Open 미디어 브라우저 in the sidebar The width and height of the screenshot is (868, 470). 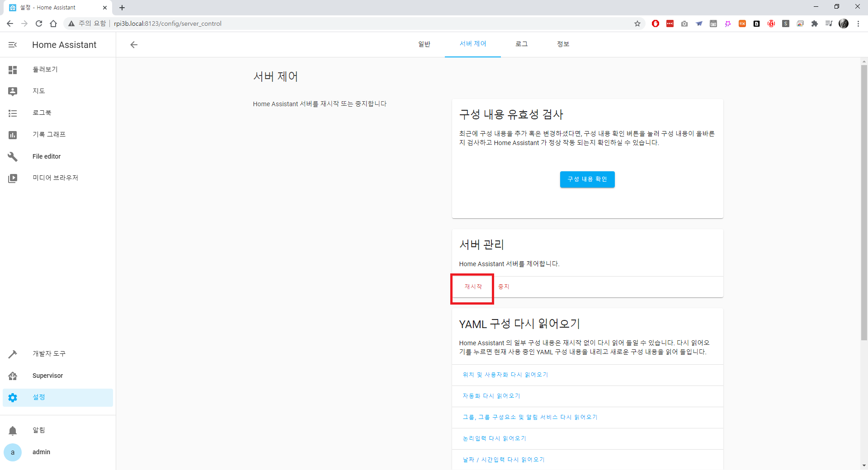point(58,178)
